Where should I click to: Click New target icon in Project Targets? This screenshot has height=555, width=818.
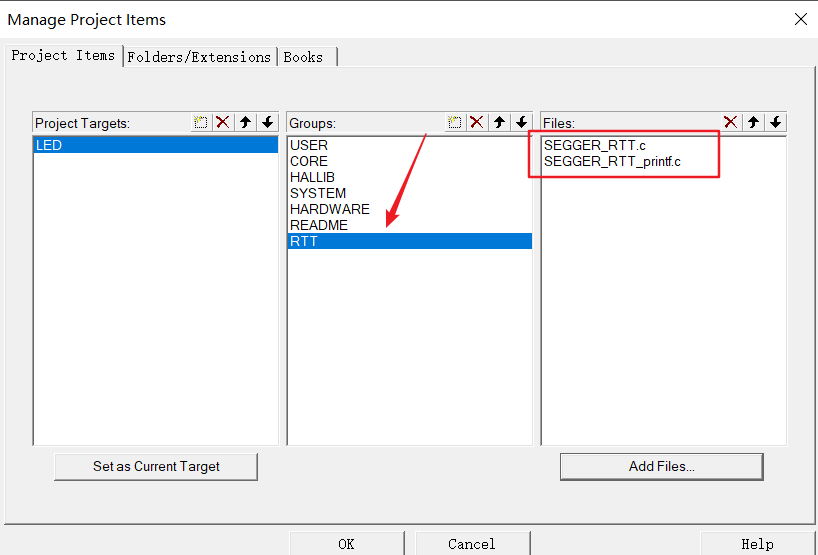click(200, 123)
